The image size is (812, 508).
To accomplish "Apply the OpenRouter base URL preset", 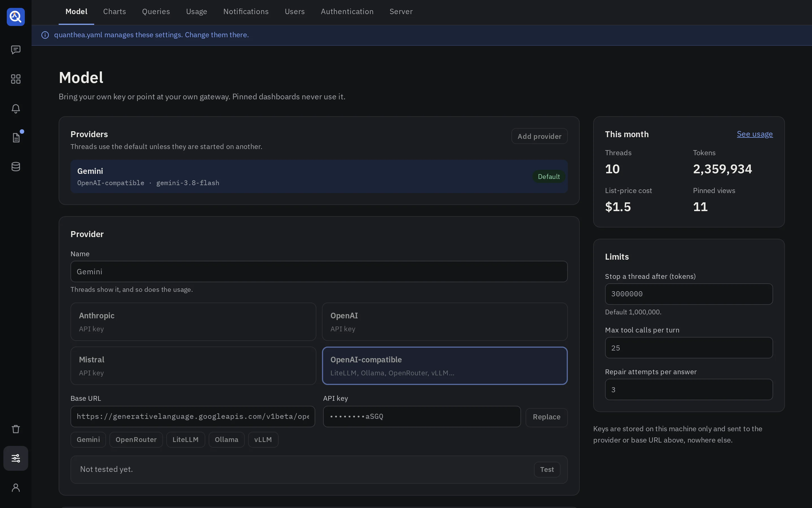I will 136,439.
